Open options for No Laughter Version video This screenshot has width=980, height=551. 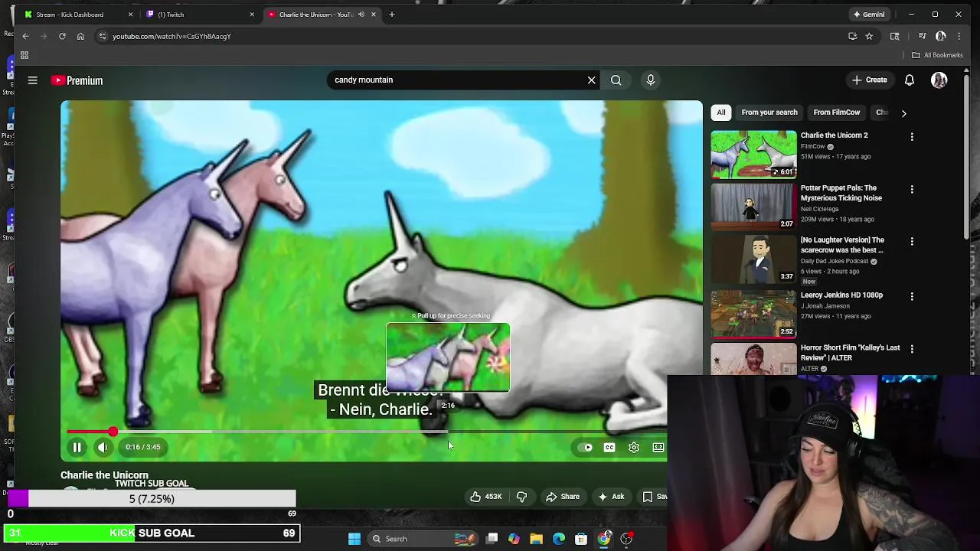(912, 241)
